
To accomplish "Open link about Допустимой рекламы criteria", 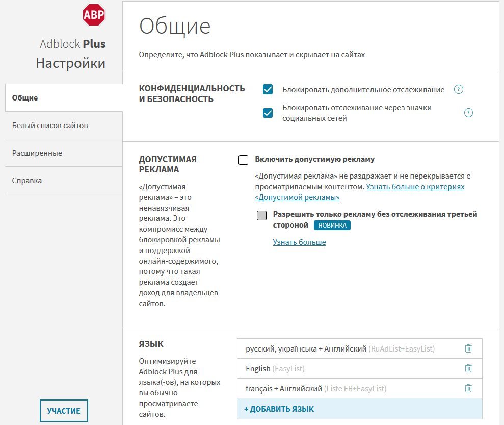I will pos(359,192).
